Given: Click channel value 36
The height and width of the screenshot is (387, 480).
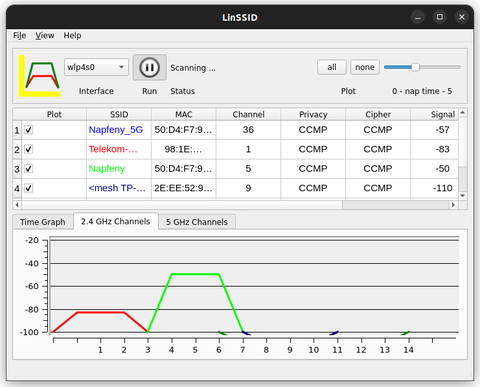Looking at the screenshot, I should 248,130.
